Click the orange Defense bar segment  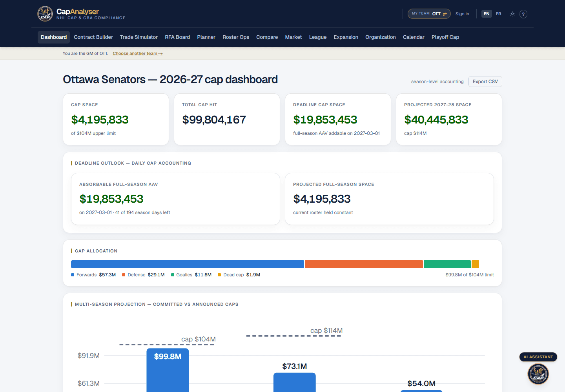pyautogui.click(x=364, y=264)
